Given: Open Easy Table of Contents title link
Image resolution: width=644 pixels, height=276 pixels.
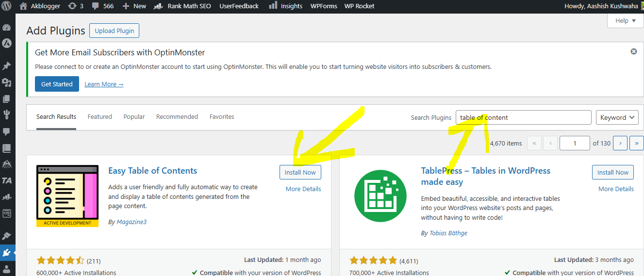Looking at the screenshot, I should (153, 171).
